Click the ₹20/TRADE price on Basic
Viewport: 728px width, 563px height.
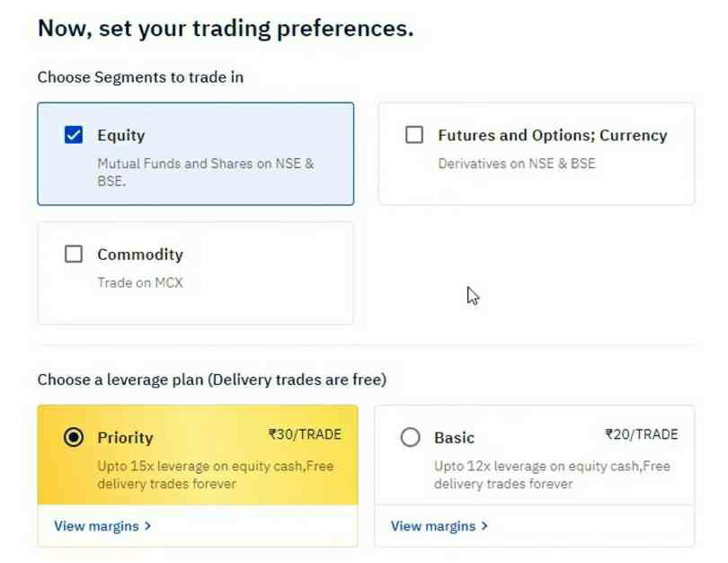(642, 434)
